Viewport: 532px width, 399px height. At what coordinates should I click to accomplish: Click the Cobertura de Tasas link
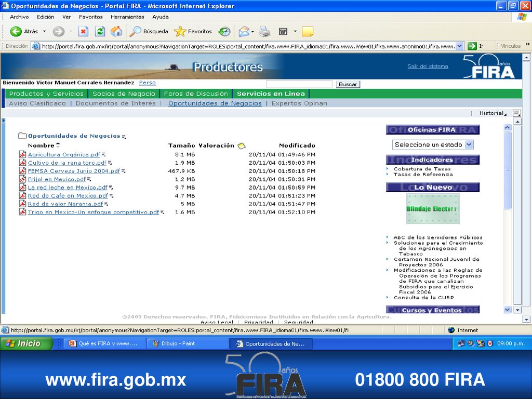point(422,169)
